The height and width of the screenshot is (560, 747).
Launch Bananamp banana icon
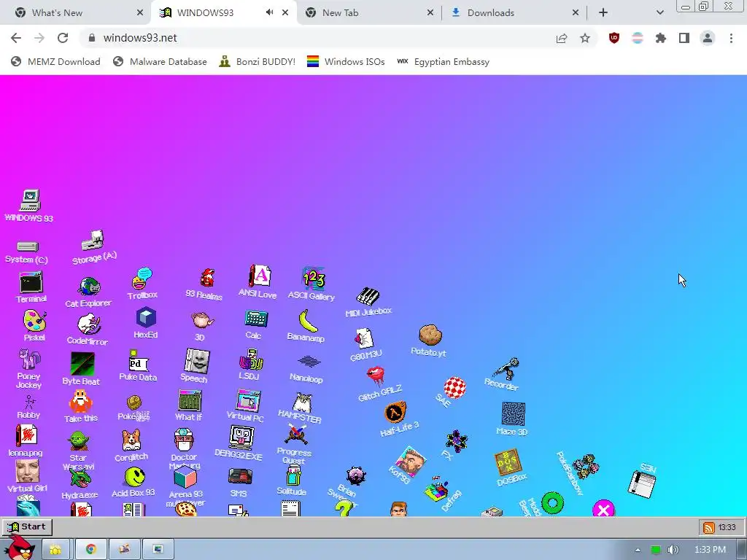309,321
